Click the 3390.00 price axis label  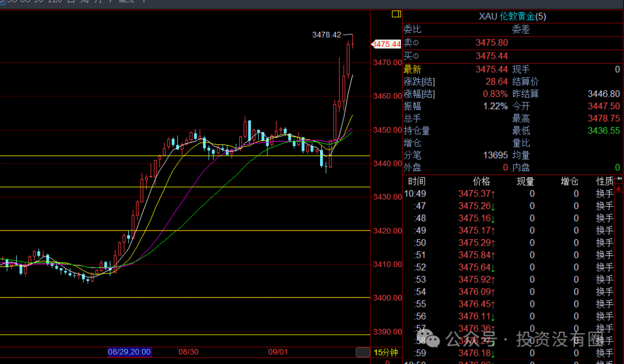tap(387, 332)
